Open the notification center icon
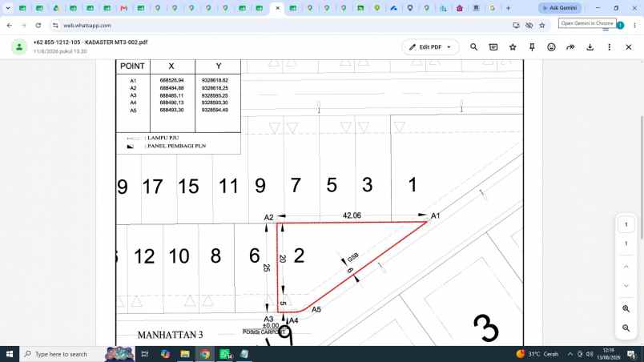The width and height of the screenshot is (644, 362). [632, 354]
